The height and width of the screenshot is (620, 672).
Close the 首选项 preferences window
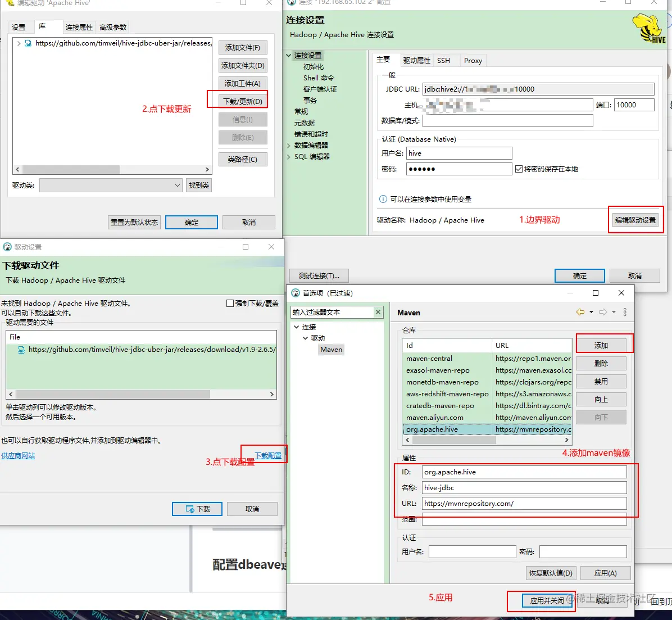(x=621, y=293)
